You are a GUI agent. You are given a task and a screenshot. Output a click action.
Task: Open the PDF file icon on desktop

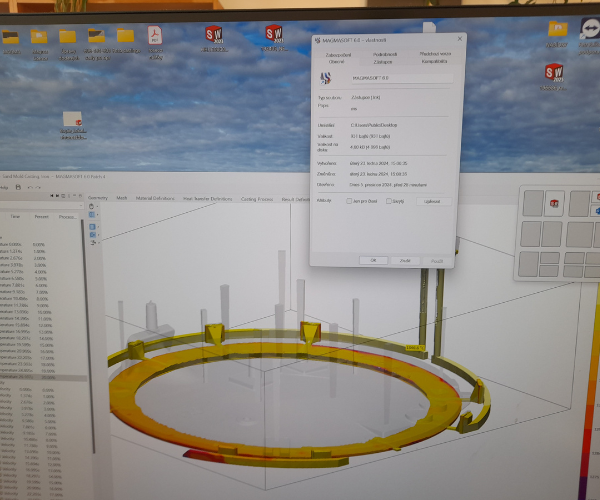(x=156, y=36)
